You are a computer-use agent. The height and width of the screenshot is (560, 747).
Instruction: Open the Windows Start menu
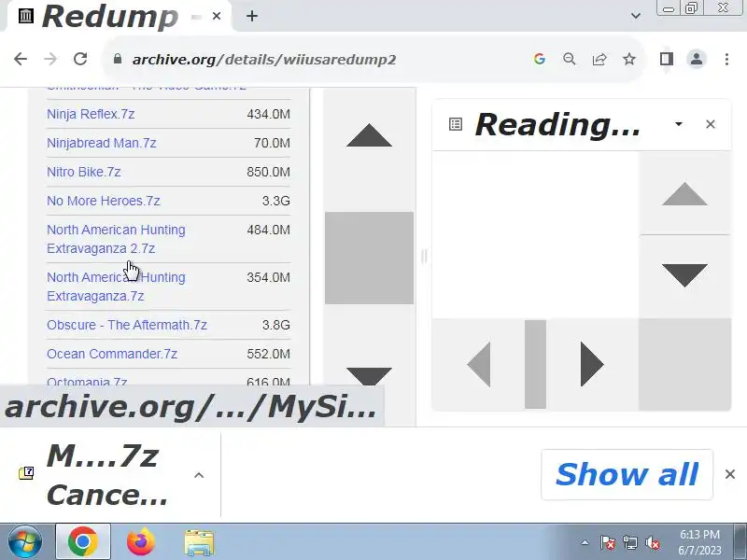pos(24,541)
